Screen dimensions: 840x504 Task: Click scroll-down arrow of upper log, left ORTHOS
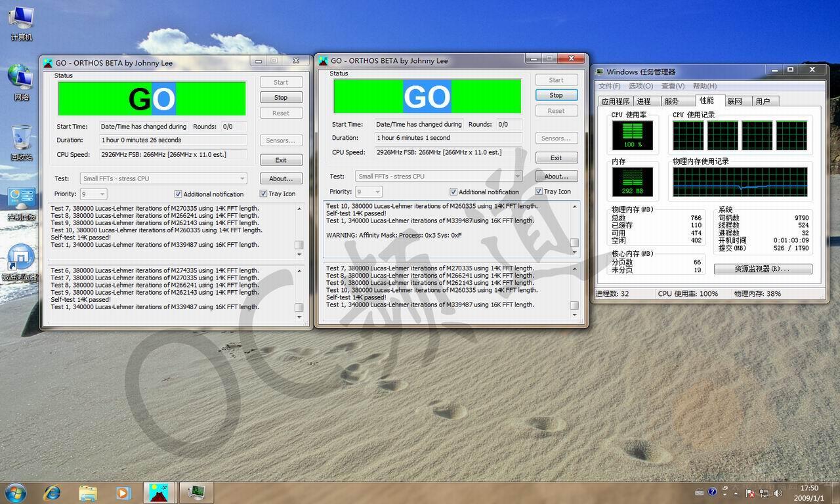click(x=299, y=255)
